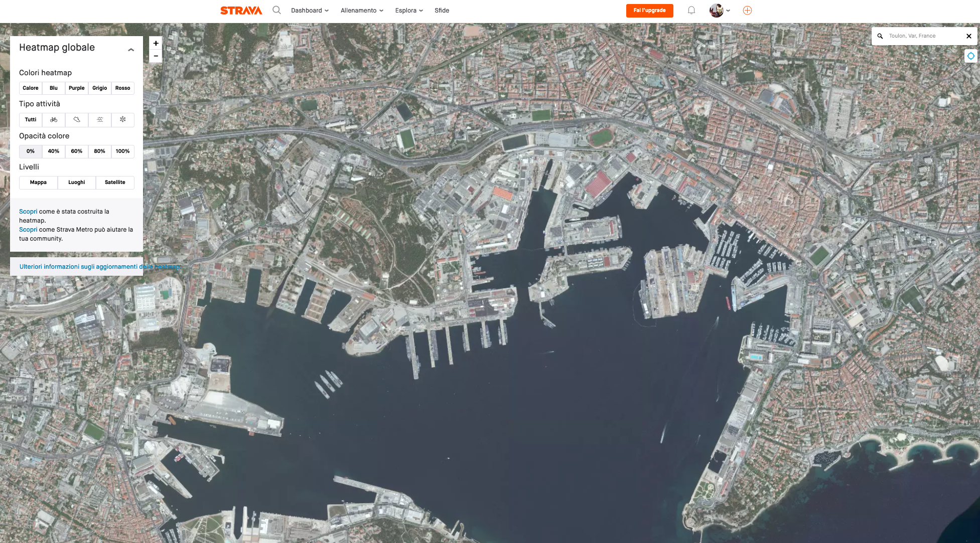Viewport: 980px width, 543px height.
Task: Open search with magnifier in navbar
Action: pos(276,10)
